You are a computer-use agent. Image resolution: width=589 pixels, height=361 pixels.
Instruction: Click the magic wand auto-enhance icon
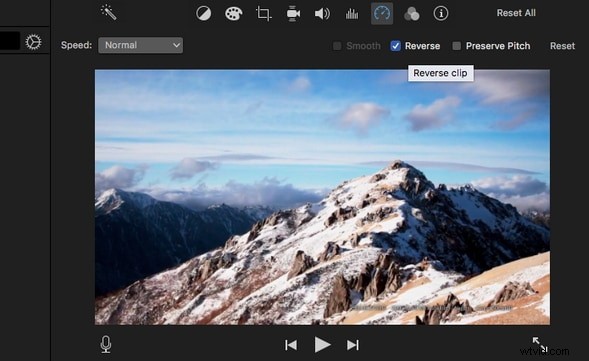pos(109,12)
